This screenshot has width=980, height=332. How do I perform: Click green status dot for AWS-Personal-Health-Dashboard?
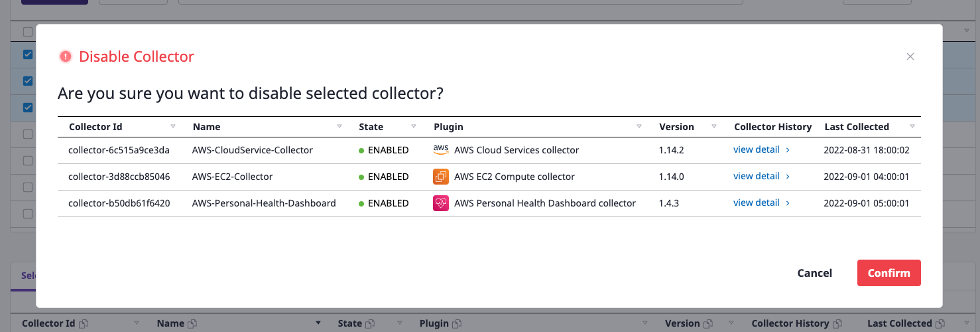point(361,204)
